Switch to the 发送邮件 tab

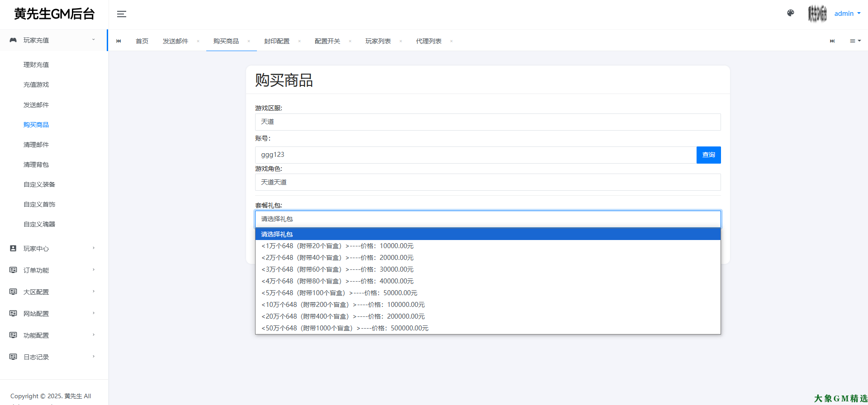click(175, 41)
